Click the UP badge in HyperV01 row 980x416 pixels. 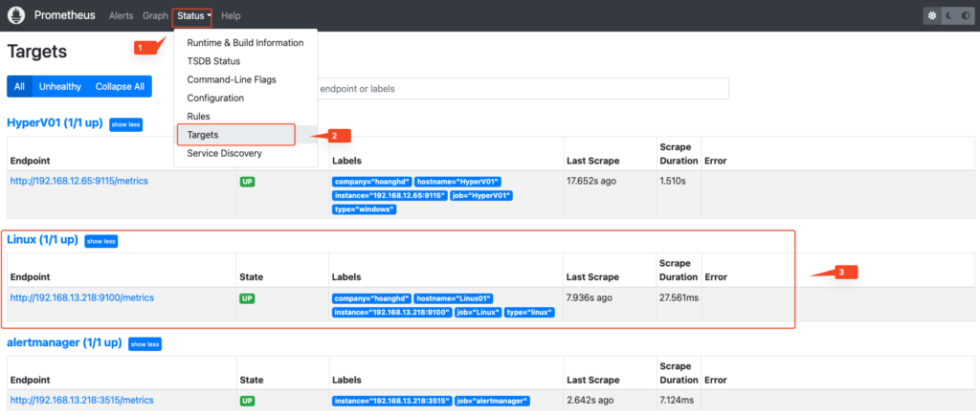point(247,182)
